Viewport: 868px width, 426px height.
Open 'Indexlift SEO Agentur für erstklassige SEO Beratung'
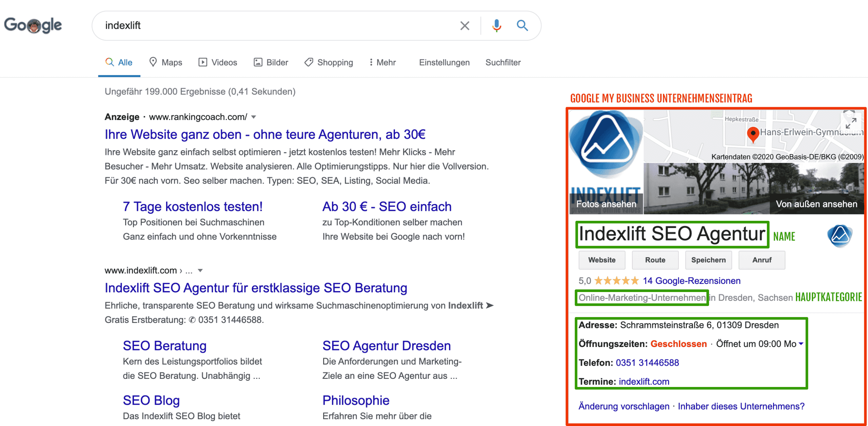(x=256, y=288)
